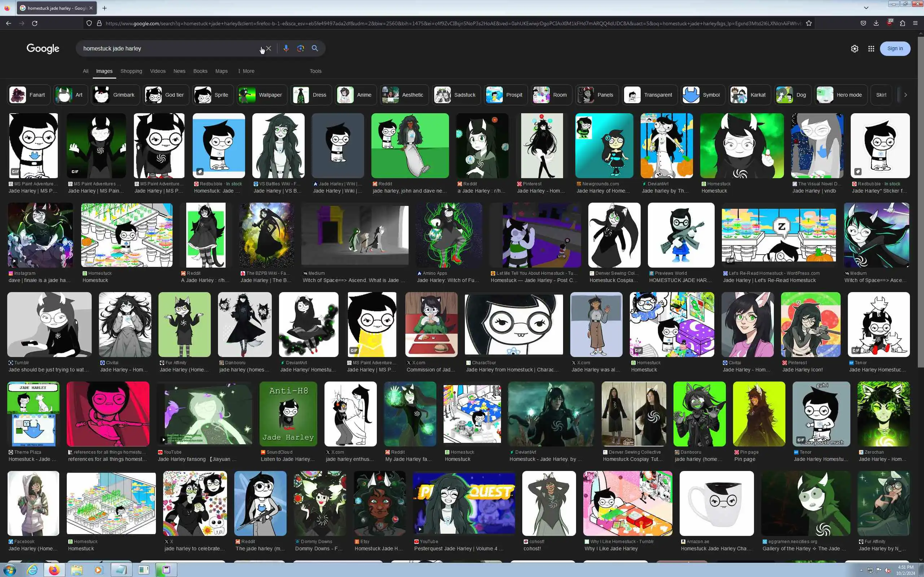The image size is (924, 577).
Task: Expand the More search categories menu
Action: [x=246, y=71]
